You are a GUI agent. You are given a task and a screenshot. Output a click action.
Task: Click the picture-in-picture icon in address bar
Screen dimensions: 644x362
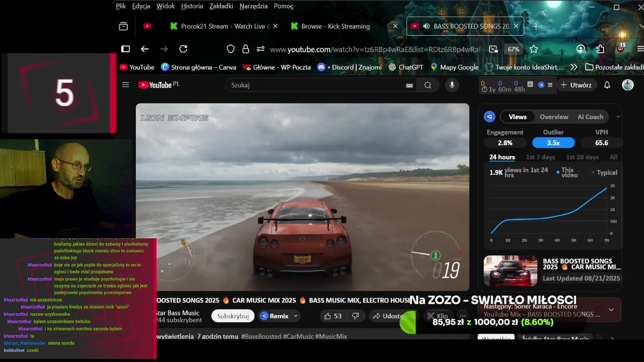coord(493,49)
